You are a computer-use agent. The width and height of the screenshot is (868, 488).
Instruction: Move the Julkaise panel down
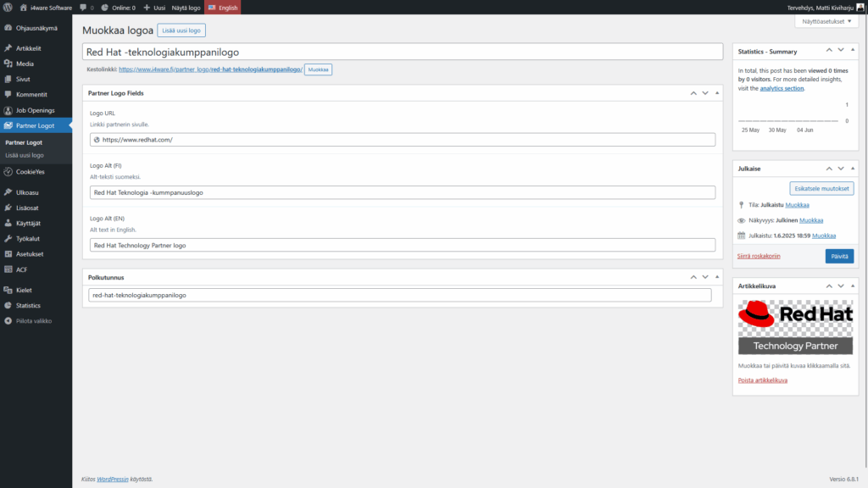click(x=841, y=169)
